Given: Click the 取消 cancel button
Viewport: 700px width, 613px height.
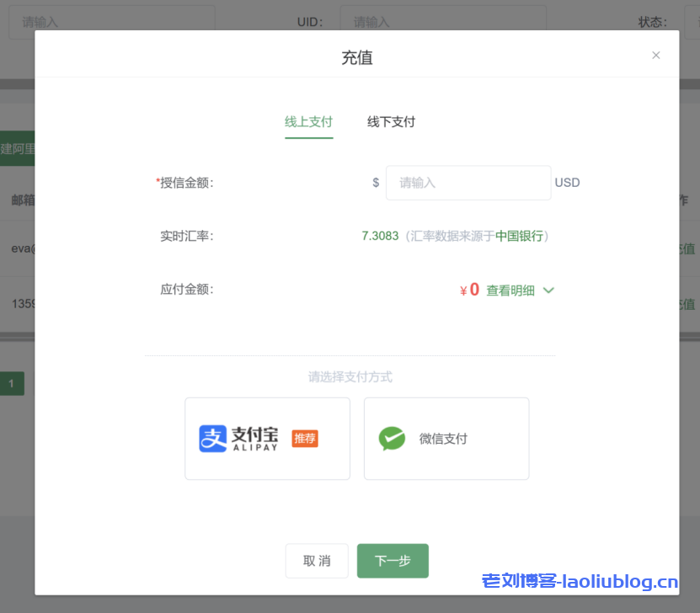Looking at the screenshot, I should point(317,561).
